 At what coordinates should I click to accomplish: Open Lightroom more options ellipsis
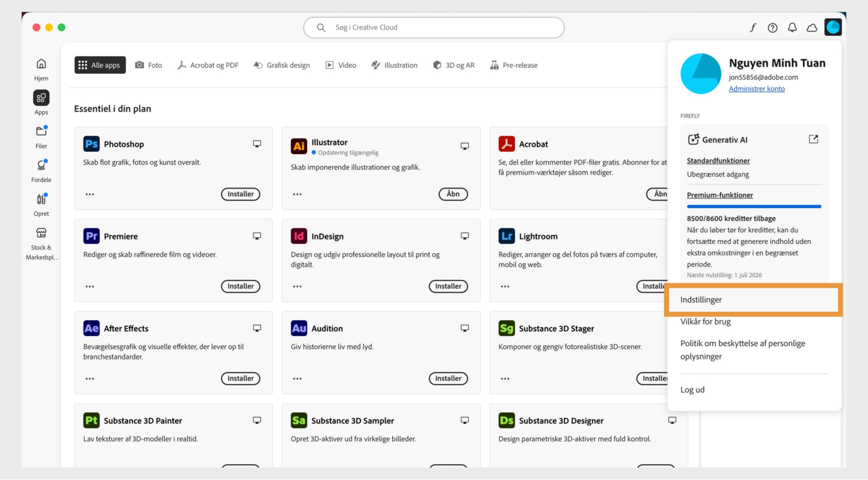(505, 287)
